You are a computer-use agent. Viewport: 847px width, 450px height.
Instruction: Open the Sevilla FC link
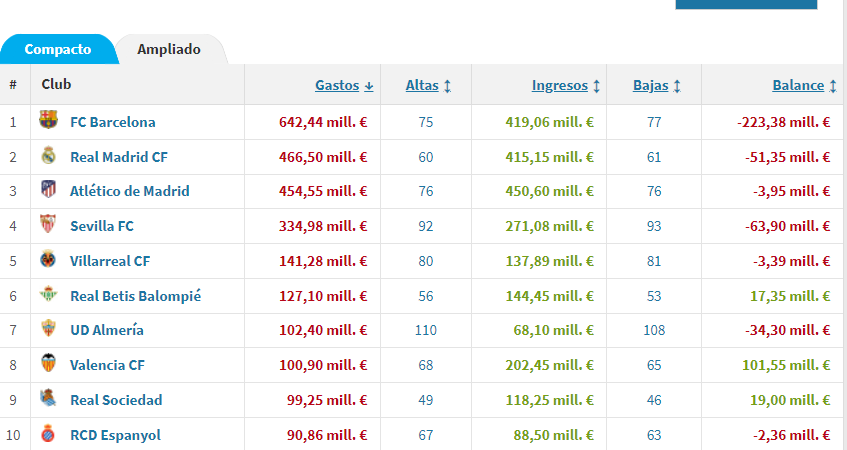[102, 226]
